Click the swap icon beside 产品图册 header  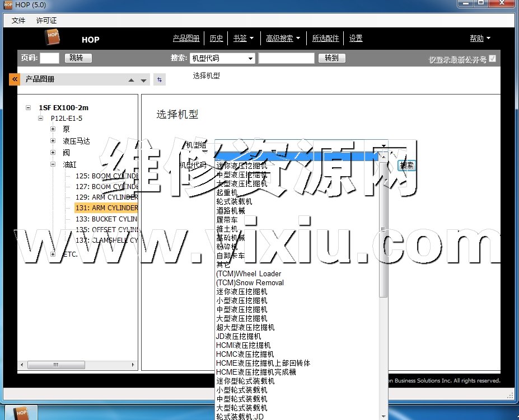(160, 80)
